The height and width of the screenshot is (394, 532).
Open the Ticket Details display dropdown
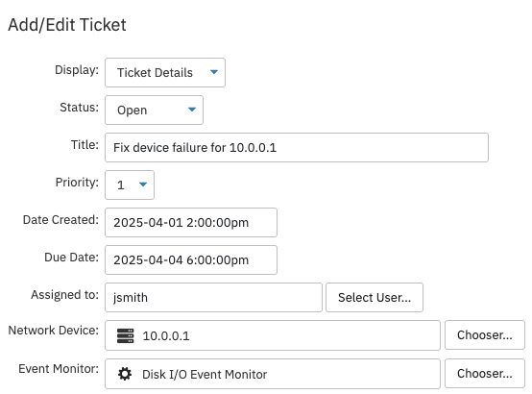point(165,72)
